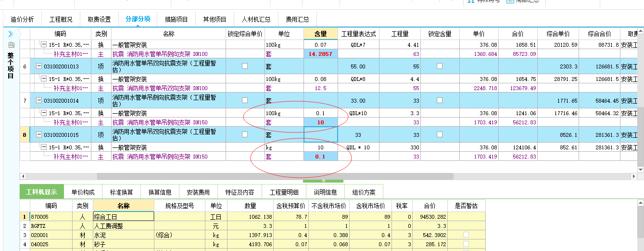This screenshot has height=251, width=644.
Task: Open the 工程量明细 bottom tab
Action: [284, 192]
